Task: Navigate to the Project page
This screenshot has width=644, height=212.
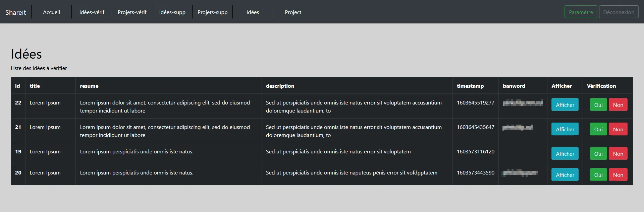Action: (293, 12)
